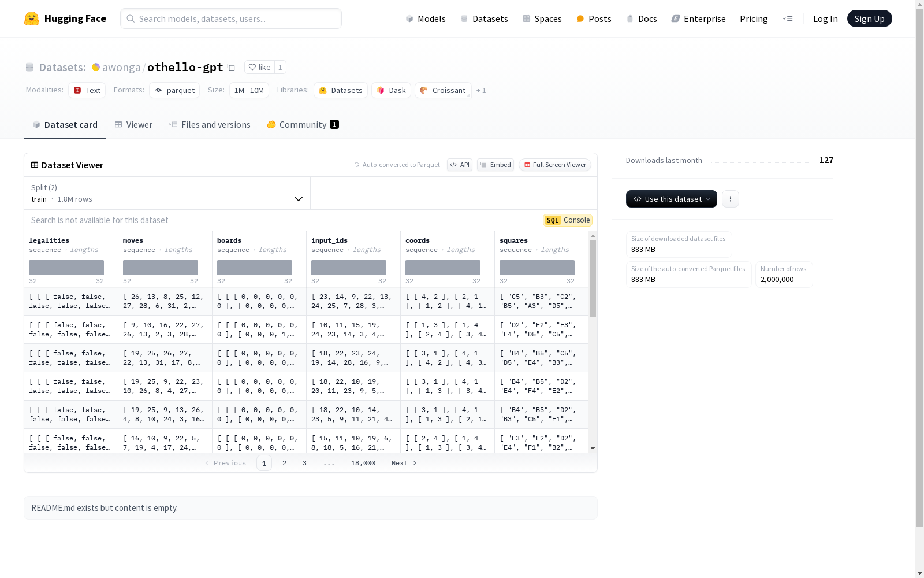924x578 pixels.
Task: Open the Auto-converted to Parquet link
Action: pos(385,165)
